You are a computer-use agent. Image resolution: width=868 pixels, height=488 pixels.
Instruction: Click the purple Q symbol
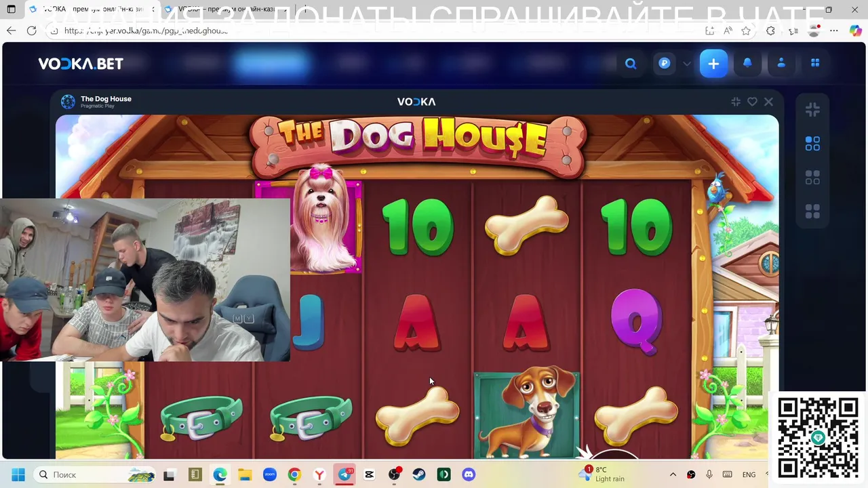click(635, 321)
